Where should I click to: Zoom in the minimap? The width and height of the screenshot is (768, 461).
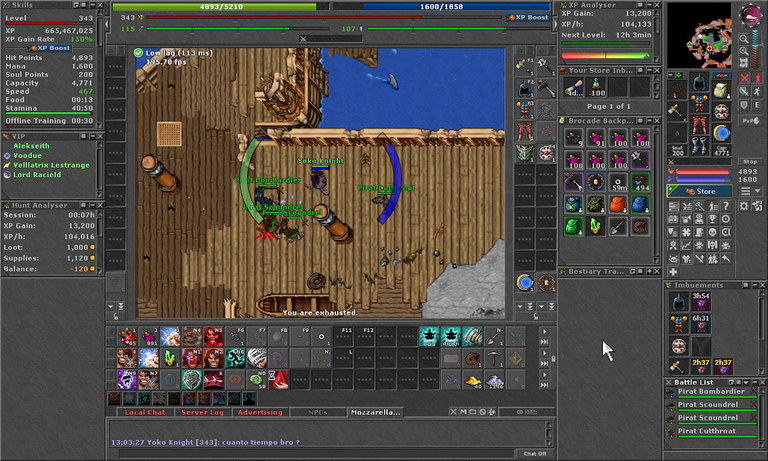(744, 51)
